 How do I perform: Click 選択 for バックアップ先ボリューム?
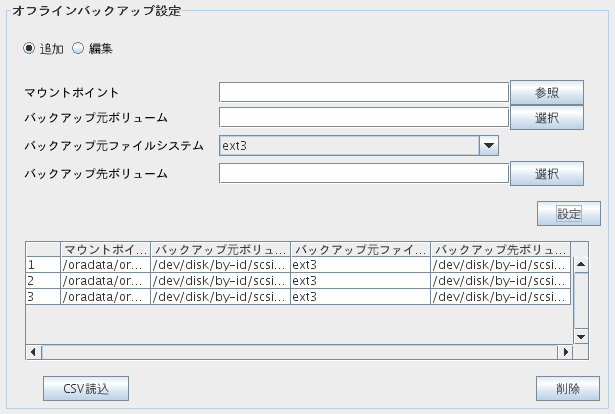pos(547,173)
